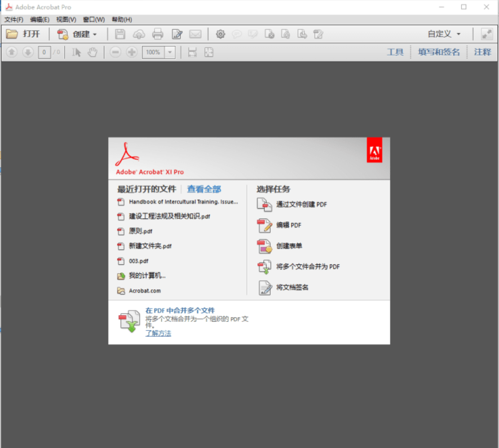499x448 pixels.
Task: Click the settings gear icon in toolbar
Action: click(x=220, y=34)
